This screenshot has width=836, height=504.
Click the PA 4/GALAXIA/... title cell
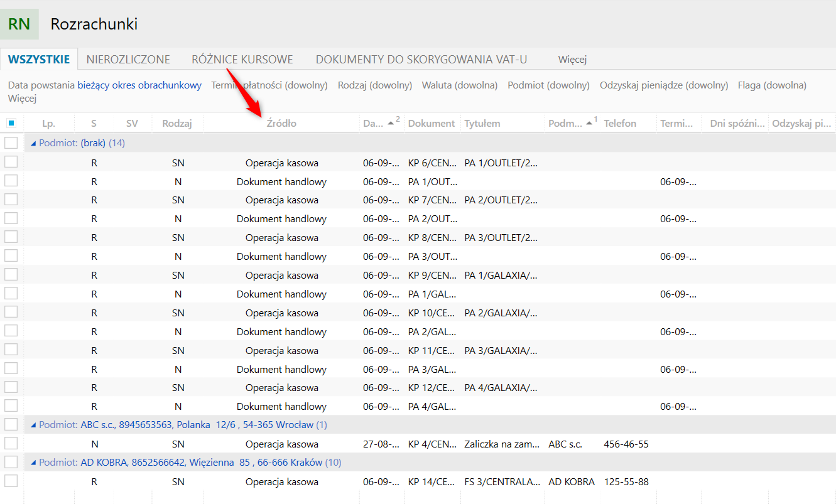[501, 388]
